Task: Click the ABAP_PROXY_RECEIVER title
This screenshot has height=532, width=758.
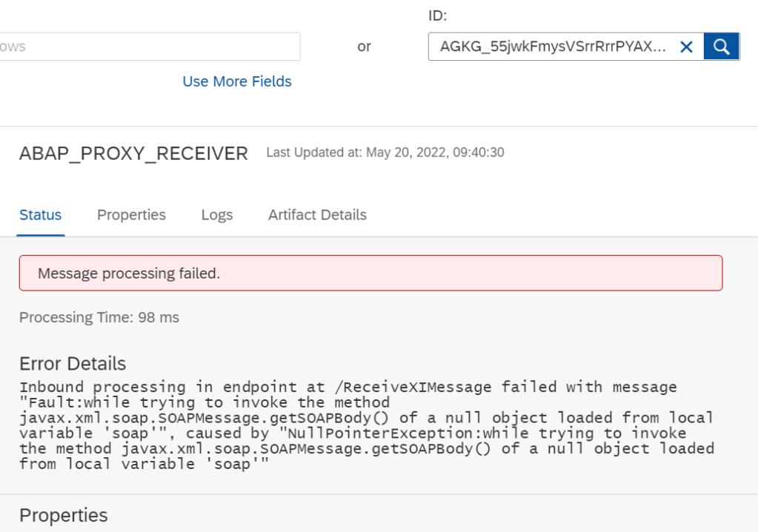Action: (133, 153)
